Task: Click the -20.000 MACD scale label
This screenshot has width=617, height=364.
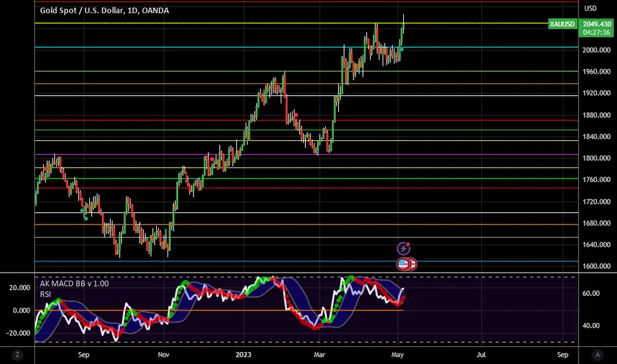Action: click(18, 333)
